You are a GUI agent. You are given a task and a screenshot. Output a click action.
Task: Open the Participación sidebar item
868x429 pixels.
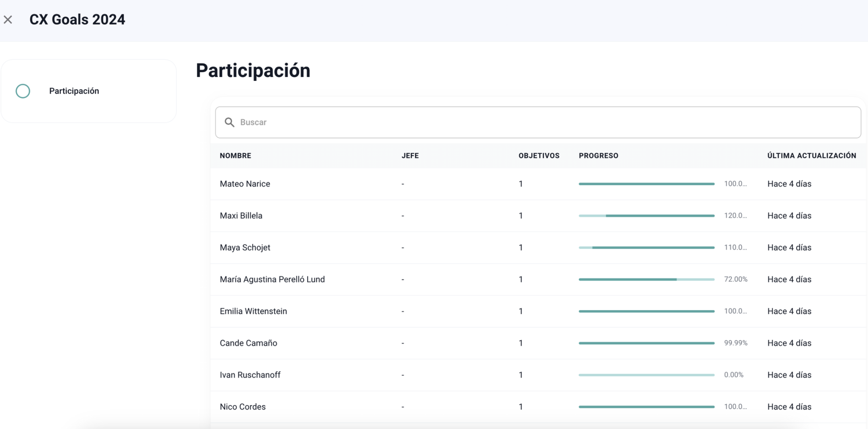click(x=74, y=91)
